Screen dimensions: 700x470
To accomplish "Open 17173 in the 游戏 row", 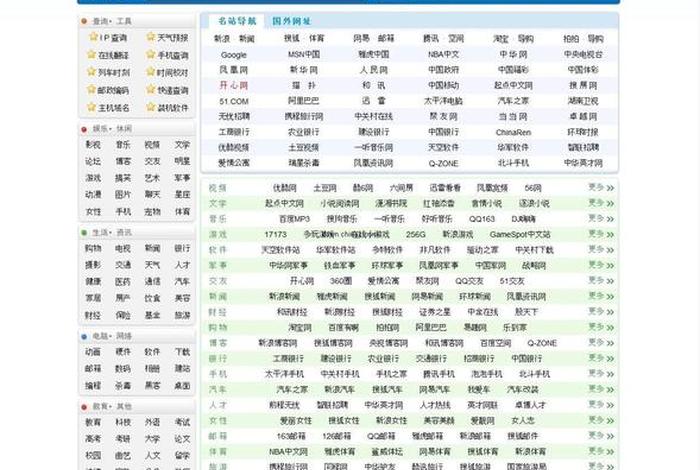I will click(x=275, y=234).
